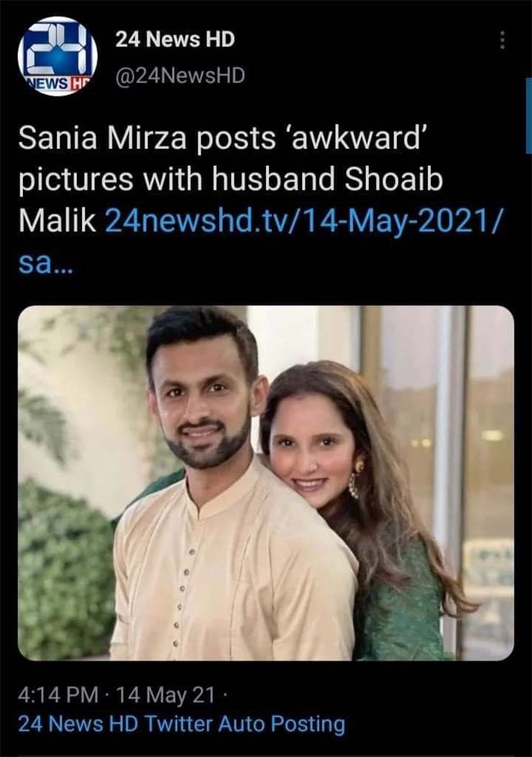Open the attached couple photo

(265, 482)
